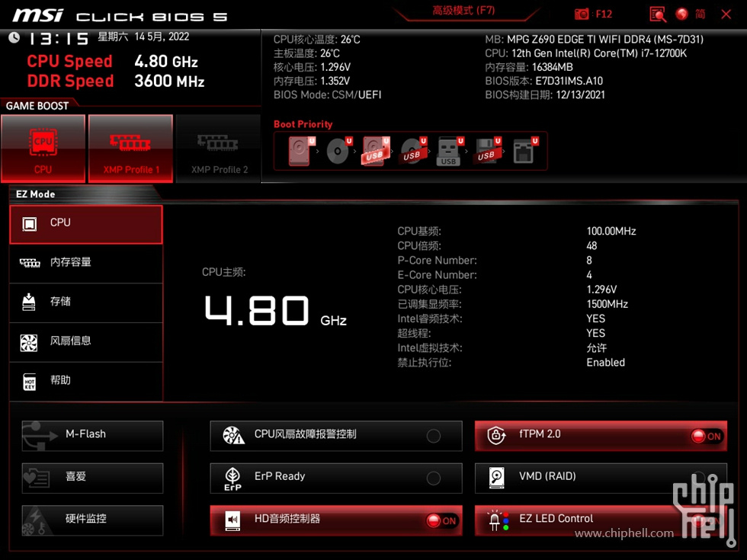Image resolution: width=747 pixels, height=560 pixels.
Task: Toggle XMP Profile 2
Action: (219, 149)
